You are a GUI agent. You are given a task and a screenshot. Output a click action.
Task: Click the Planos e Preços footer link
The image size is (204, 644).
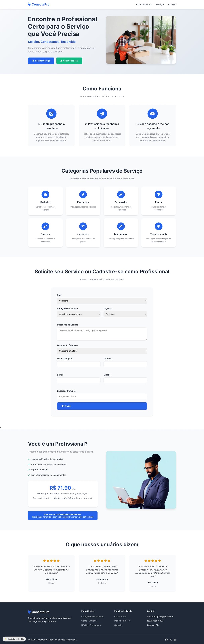pos(122,621)
